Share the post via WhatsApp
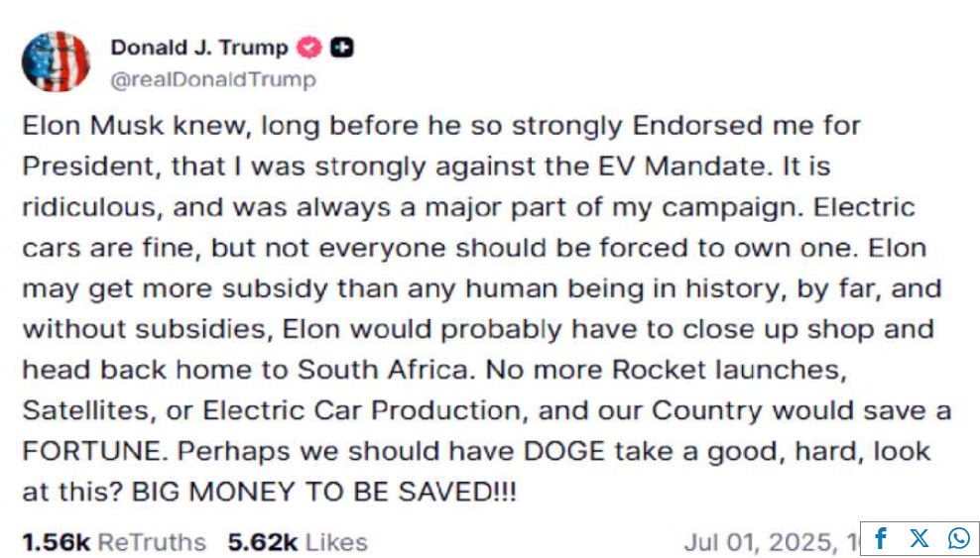The image size is (980, 558). click(959, 538)
